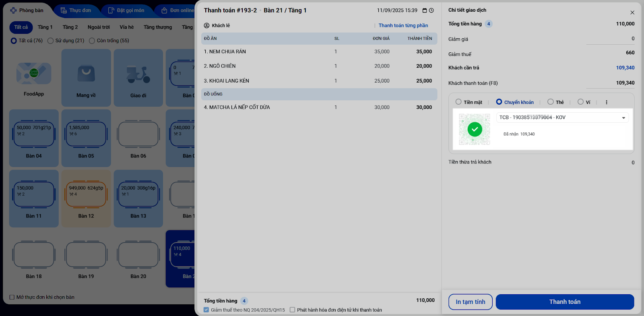The height and width of the screenshot is (316, 644).
Task: Open Thanh toán từng phần link
Action: pos(403,25)
